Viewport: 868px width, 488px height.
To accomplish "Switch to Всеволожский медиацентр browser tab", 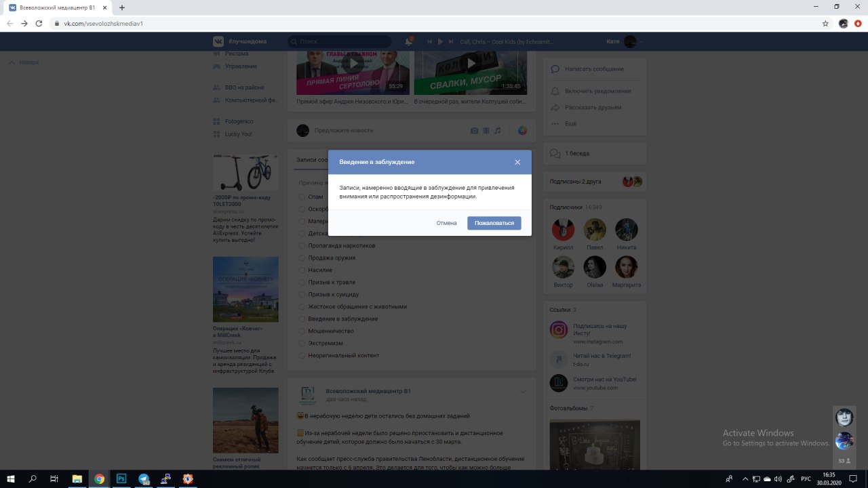I will pos(57,7).
